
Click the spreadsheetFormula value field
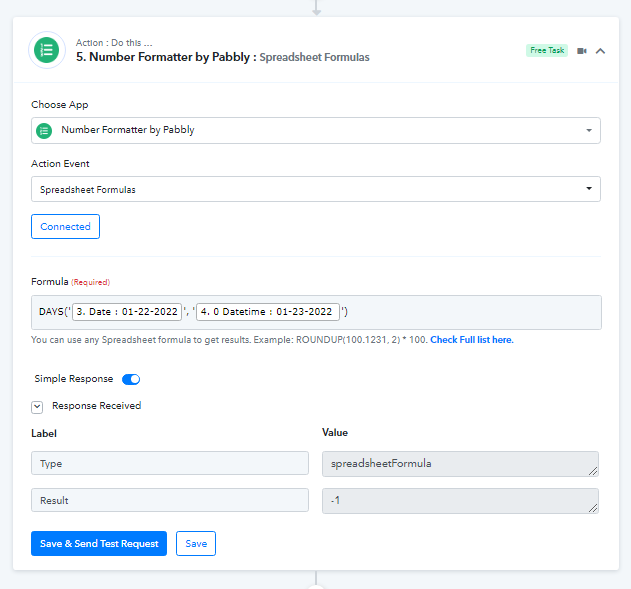[460, 464]
